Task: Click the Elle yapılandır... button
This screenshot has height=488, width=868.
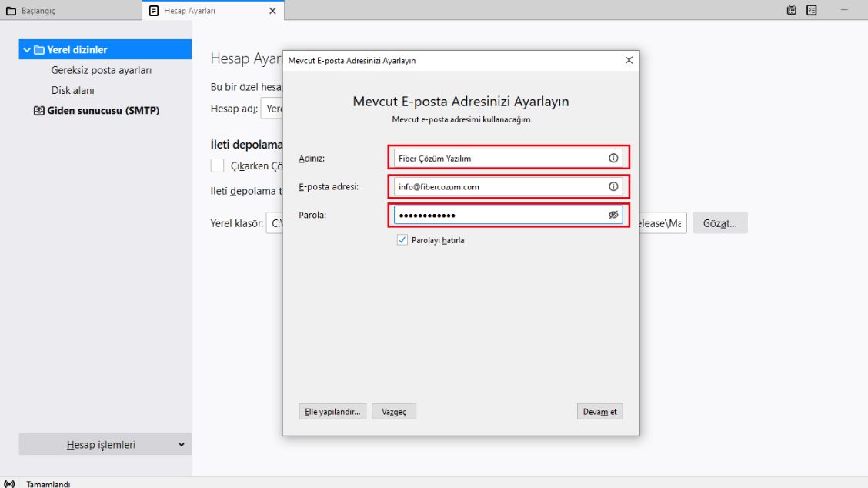Action: (x=332, y=412)
